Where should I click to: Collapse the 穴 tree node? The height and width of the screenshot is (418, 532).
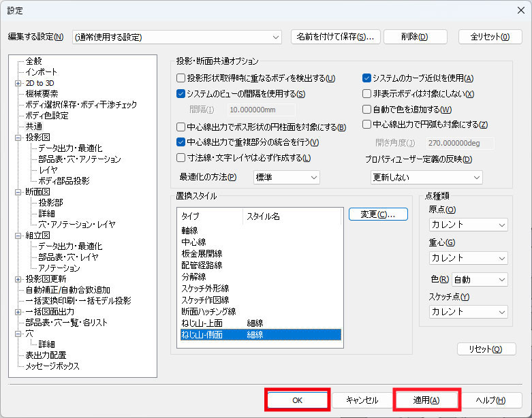click(18, 334)
